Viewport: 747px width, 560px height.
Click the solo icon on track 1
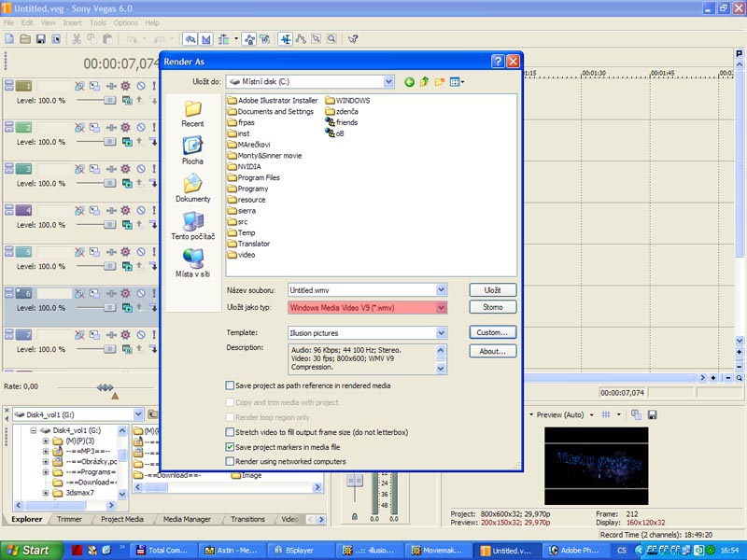click(x=154, y=86)
